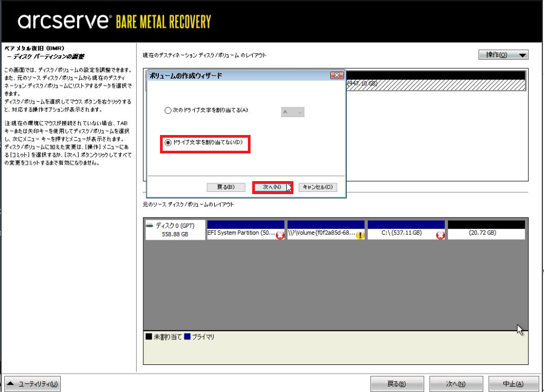Click the arcserve logo in header
Screen dimensions: 544x392
click(65, 21)
